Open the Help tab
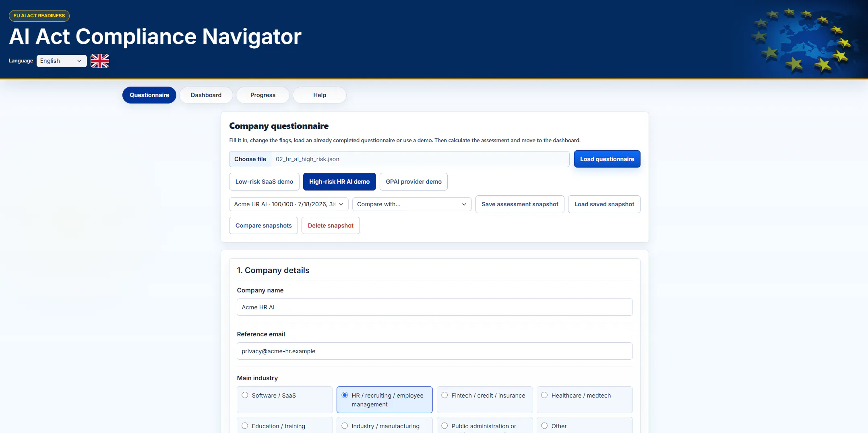Screen dimensions: 868x433 pyautogui.click(x=320, y=95)
